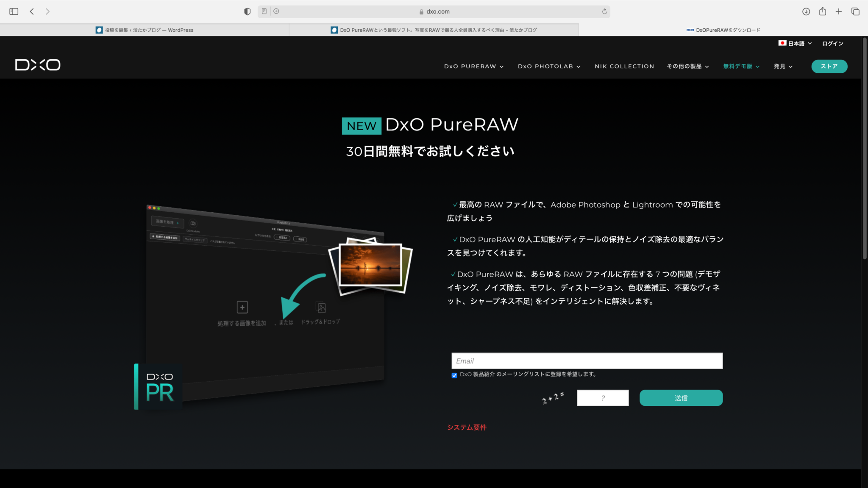Click the dxo.com address bar

pyautogui.click(x=434, y=11)
